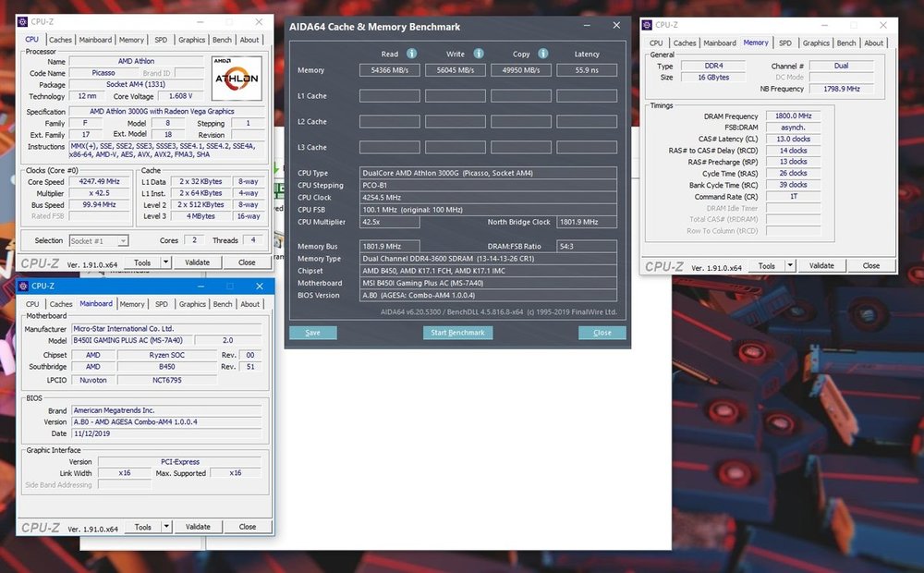Click BIOS Date value 11/12/2019
Viewport: 924px width, 573px height.
click(x=166, y=433)
